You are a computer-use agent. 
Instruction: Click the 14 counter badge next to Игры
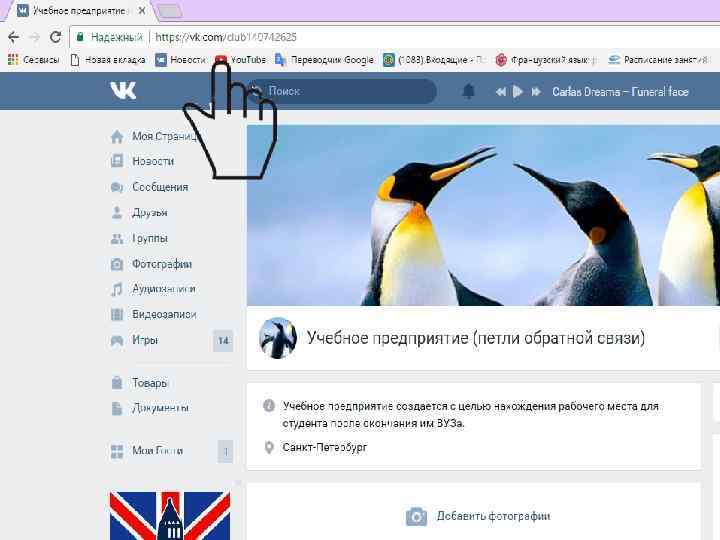pyautogui.click(x=224, y=341)
